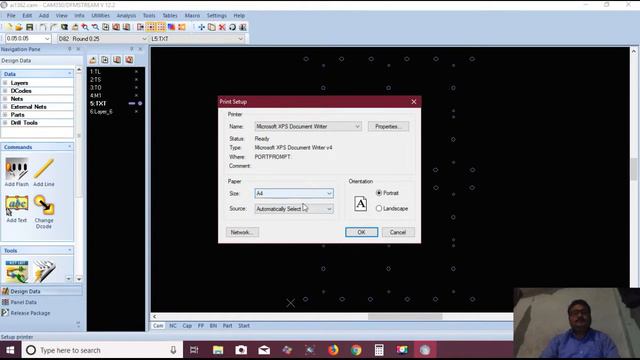Select the Add Text abc icon
This screenshot has height=360, width=640.
pos(17,205)
